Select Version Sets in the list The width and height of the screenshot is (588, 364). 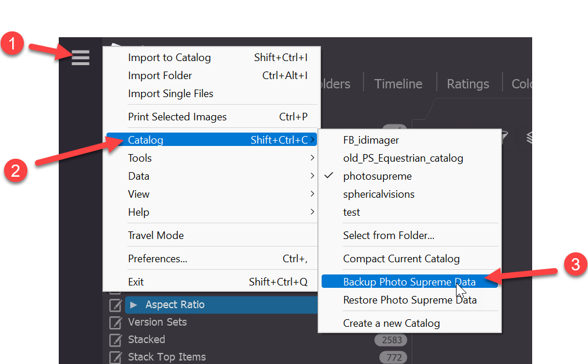(x=158, y=322)
